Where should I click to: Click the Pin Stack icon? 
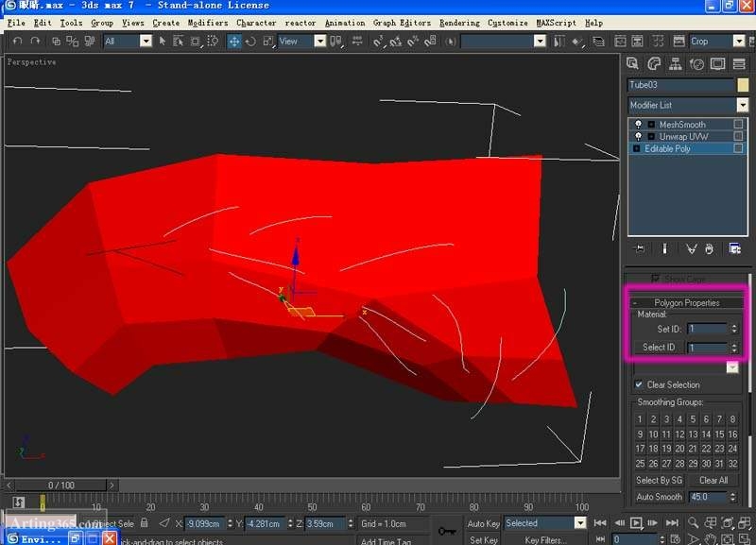click(640, 248)
